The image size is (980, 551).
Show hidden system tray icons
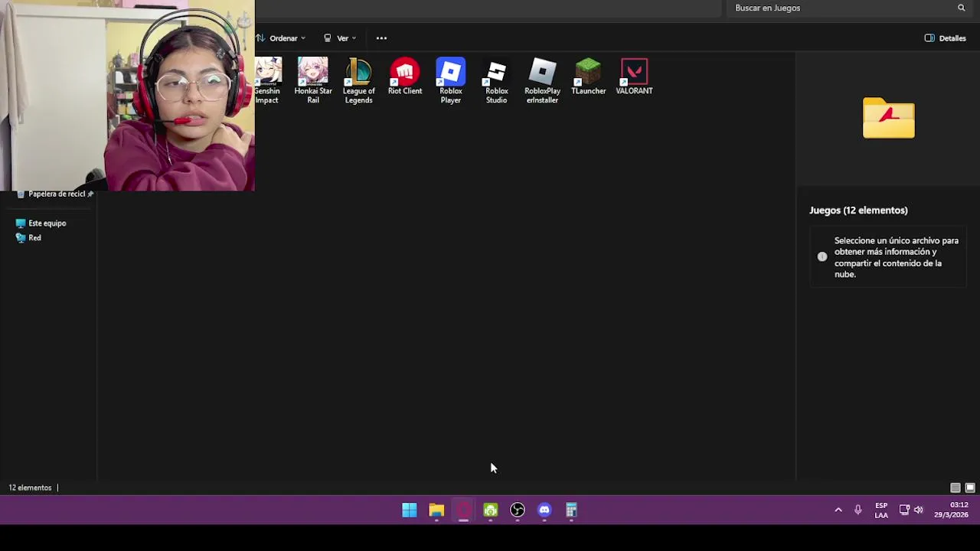click(x=838, y=510)
